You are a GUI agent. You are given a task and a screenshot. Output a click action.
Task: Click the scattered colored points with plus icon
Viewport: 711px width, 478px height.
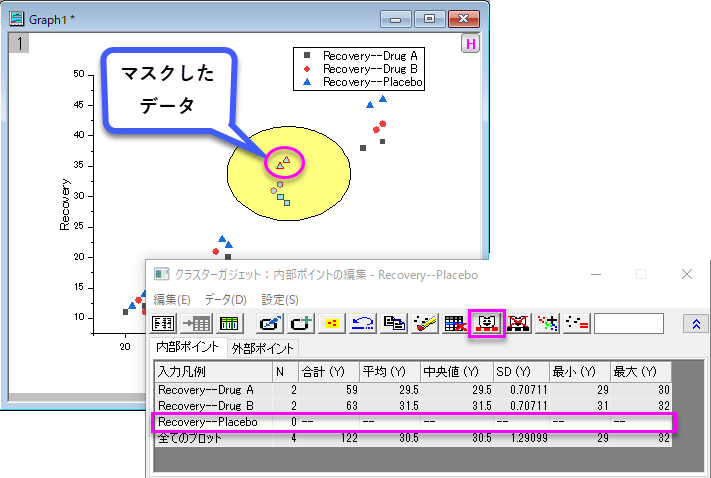coord(547,323)
